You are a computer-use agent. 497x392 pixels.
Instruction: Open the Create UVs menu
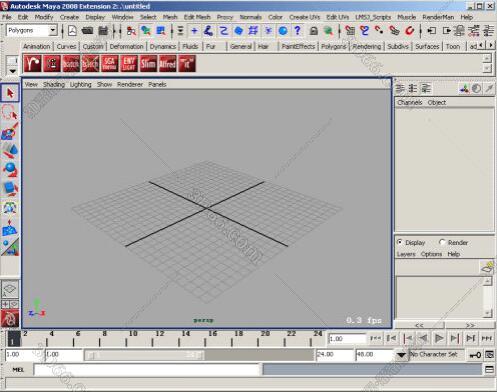point(304,17)
